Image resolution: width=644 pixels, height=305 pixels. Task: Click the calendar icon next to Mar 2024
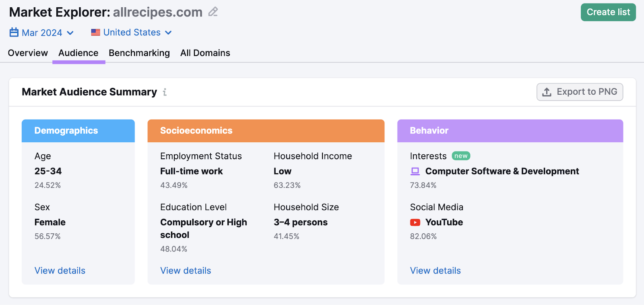pyautogui.click(x=14, y=32)
